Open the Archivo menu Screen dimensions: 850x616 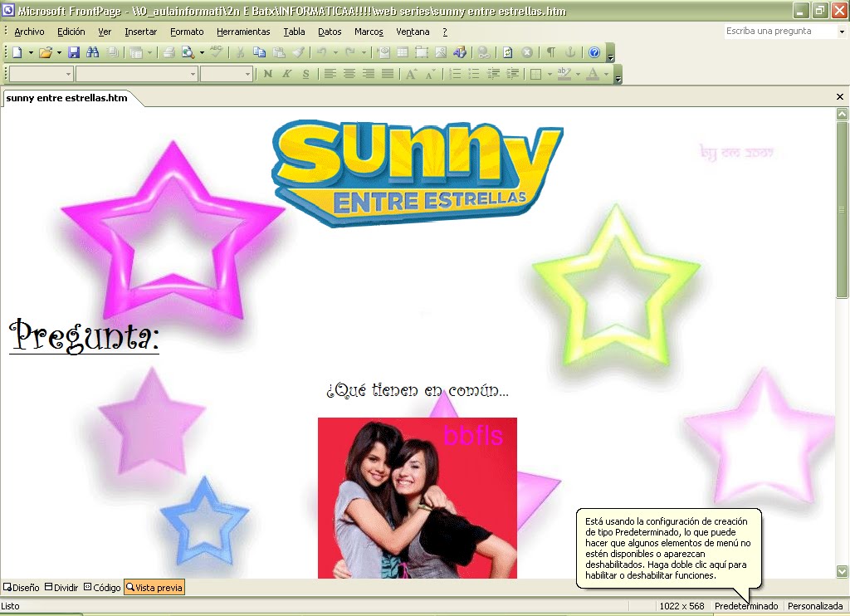pos(29,32)
